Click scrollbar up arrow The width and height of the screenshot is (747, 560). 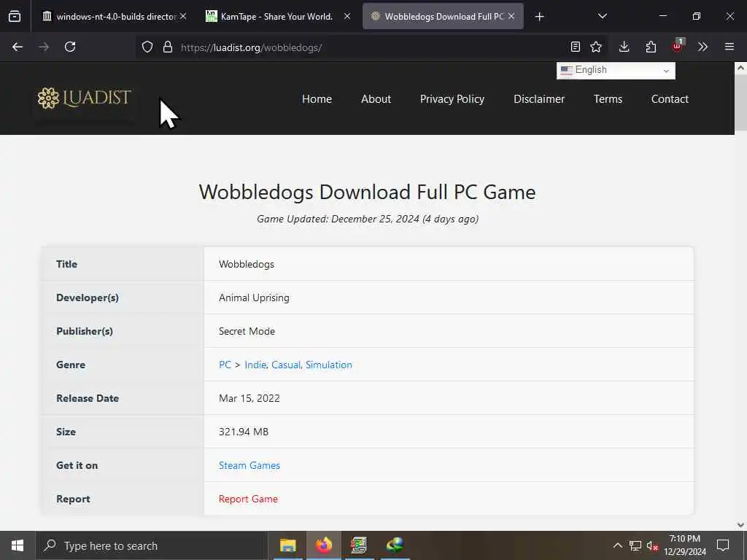740,68
